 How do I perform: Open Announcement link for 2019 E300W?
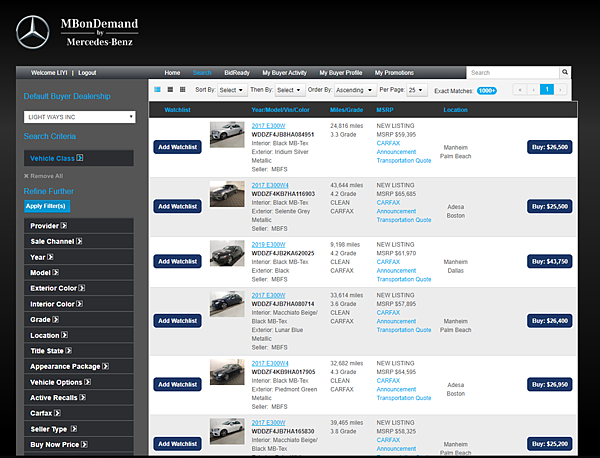[x=396, y=271]
